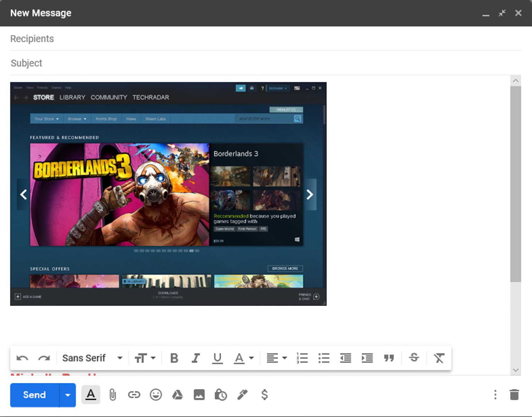
Task: Toggle strikethrough formatting
Action: pos(414,358)
